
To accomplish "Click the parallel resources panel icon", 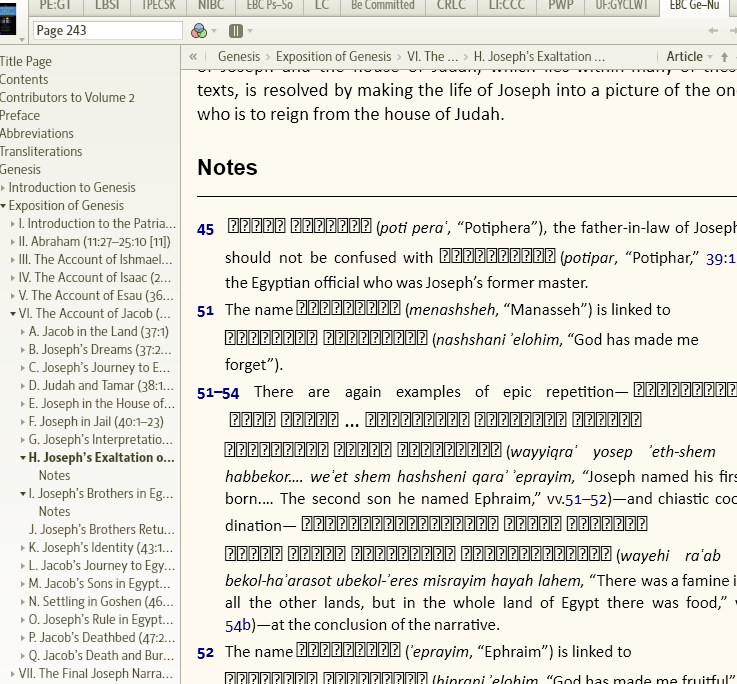I will (235, 31).
